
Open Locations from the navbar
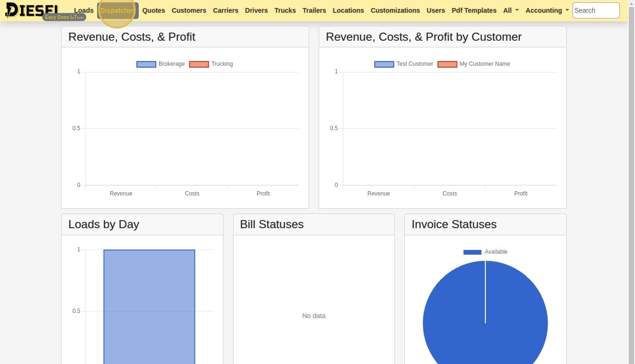tap(348, 11)
